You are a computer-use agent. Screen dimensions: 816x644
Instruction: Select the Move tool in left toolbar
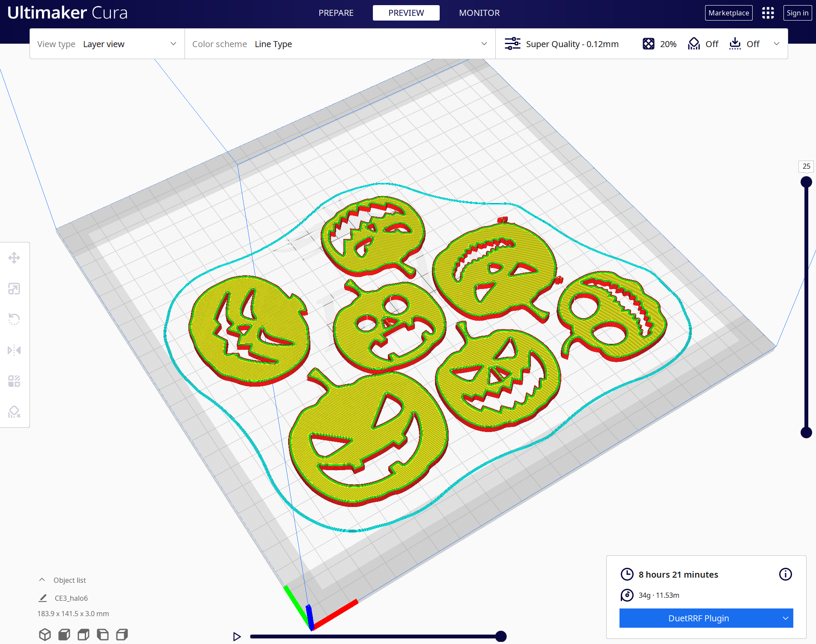tap(14, 258)
